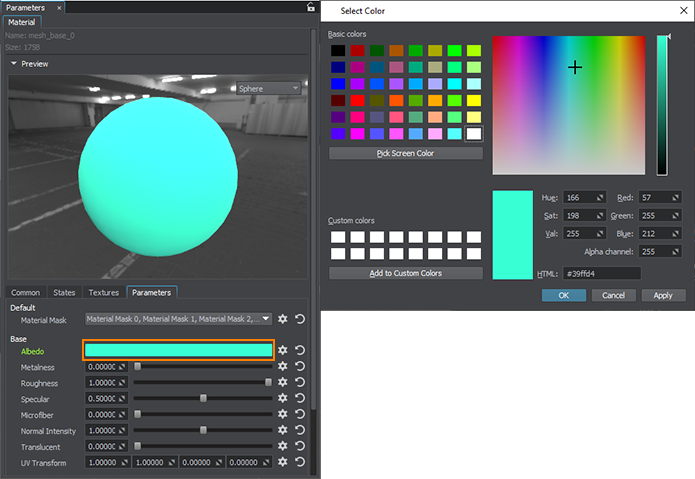Open Albedo parameter gear settings
Screen dimensions: 695x479
pos(283,351)
